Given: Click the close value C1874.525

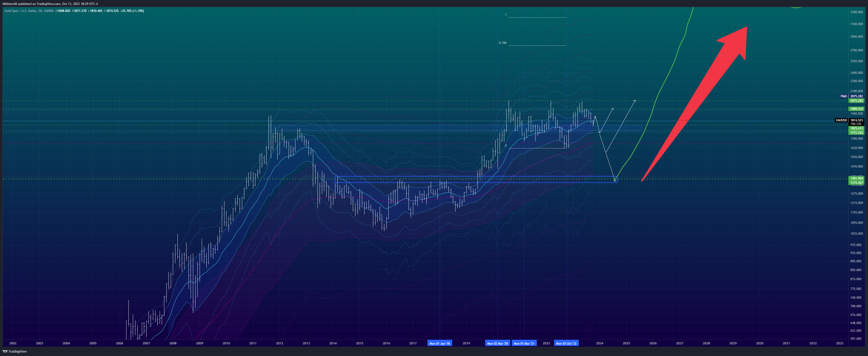Looking at the screenshot, I should 111,11.
